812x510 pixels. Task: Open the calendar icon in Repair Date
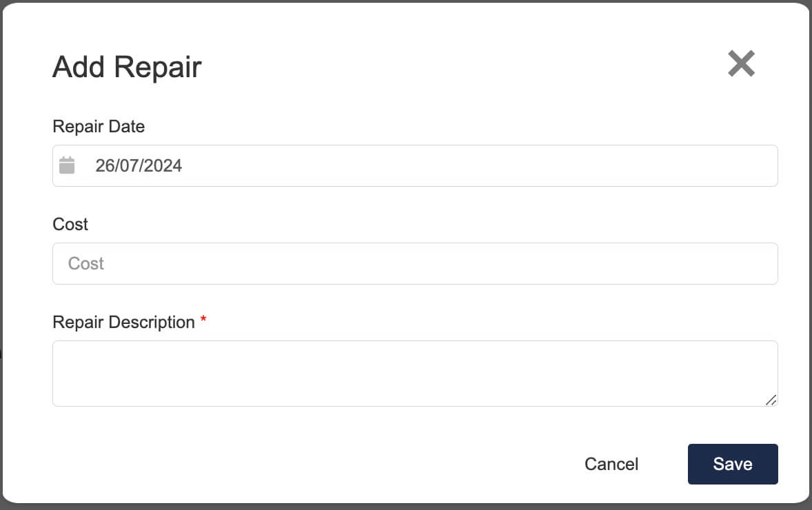pyautogui.click(x=67, y=165)
